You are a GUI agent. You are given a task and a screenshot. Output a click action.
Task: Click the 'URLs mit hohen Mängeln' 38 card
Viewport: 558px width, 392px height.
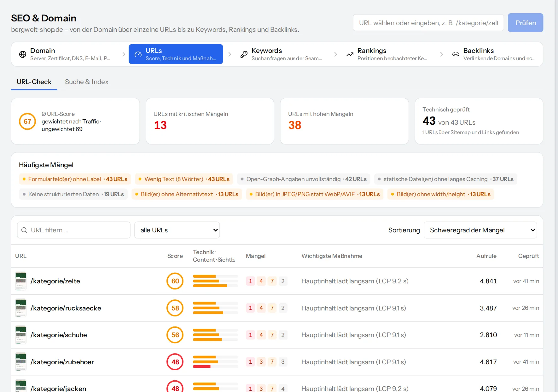coord(345,121)
